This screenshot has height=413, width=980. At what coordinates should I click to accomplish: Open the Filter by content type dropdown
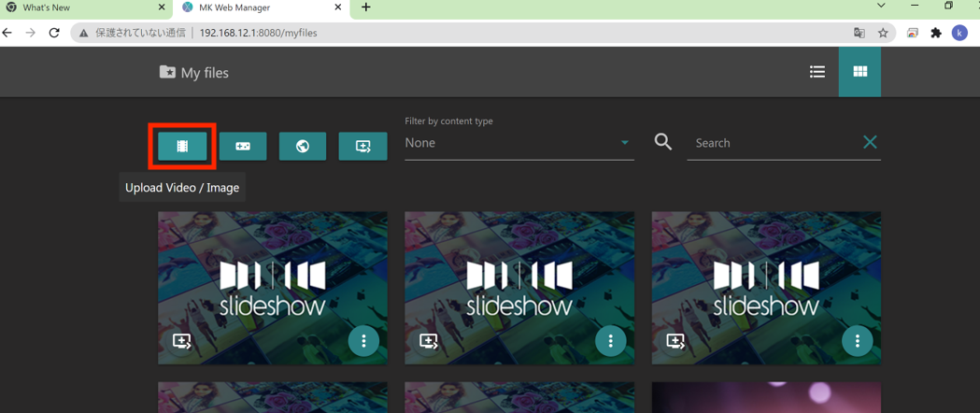[519, 143]
